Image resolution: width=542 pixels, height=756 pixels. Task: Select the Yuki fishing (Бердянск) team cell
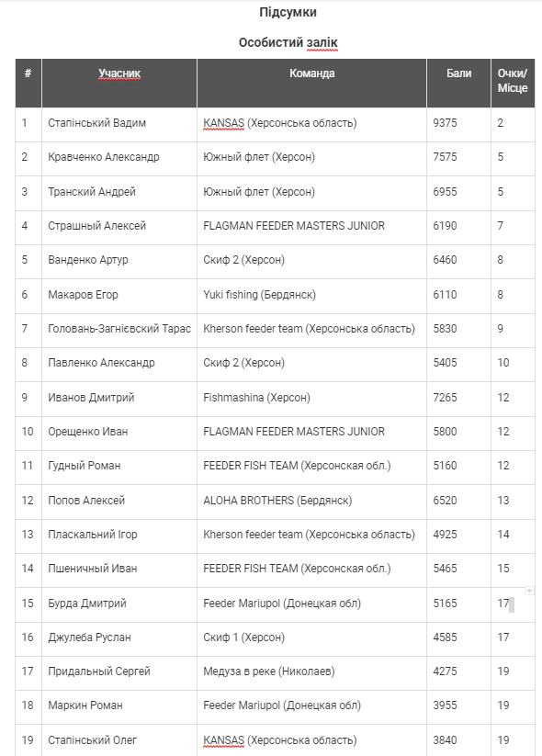pyautogui.click(x=311, y=296)
